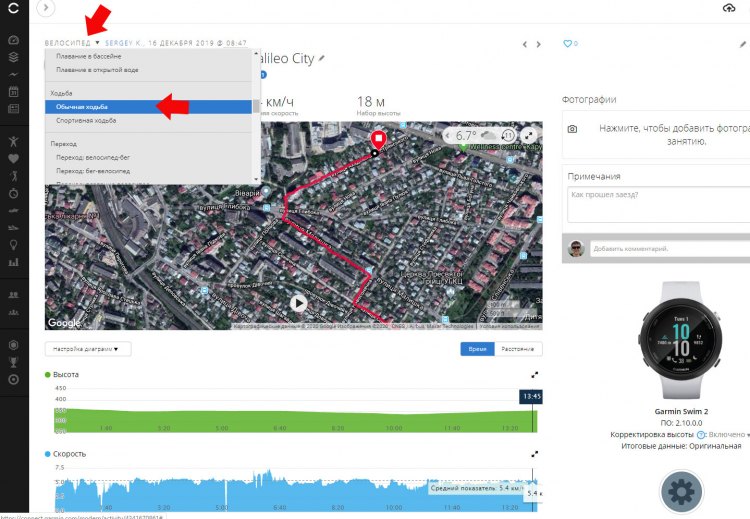Open the heart health sidebar icon
Image resolution: width=750 pixels, height=519 pixels.
(x=14, y=158)
